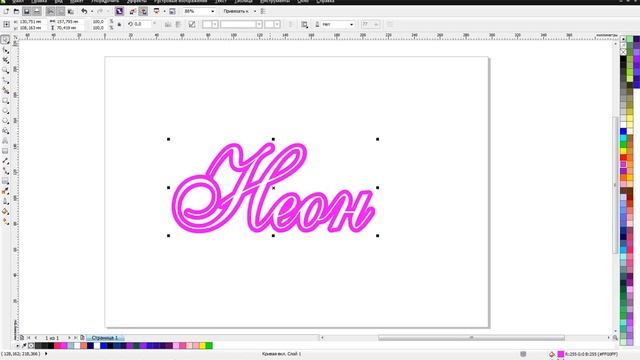Select the Crop tool
The image size is (640, 360).
pyautogui.click(x=5, y=60)
